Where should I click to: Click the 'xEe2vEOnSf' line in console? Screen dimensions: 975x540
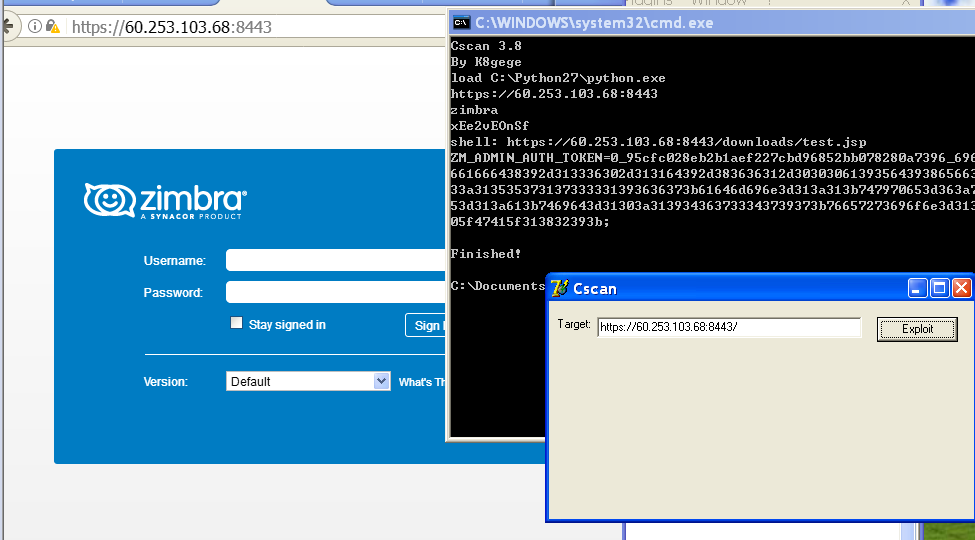click(x=490, y=126)
